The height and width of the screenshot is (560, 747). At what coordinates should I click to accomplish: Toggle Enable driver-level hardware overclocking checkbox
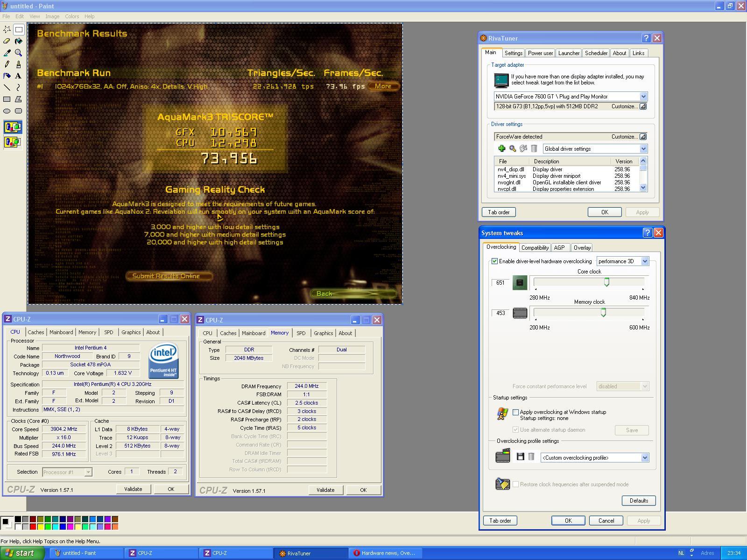(494, 261)
